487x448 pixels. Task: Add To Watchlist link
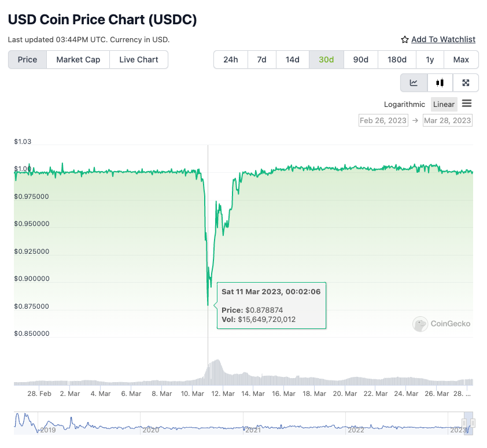[x=443, y=39]
